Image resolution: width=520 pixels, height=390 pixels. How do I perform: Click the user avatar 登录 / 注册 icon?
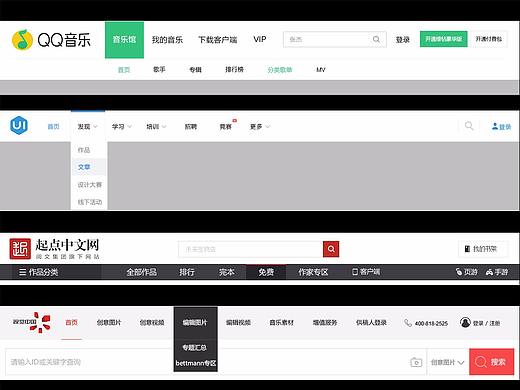pos(465,322)
